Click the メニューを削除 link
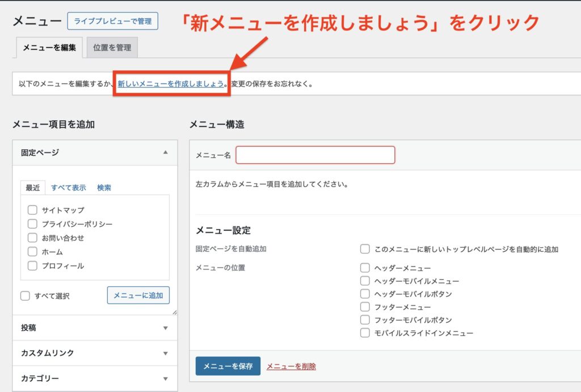Viewport: 581px width, 392px height. tap(291, 366)
